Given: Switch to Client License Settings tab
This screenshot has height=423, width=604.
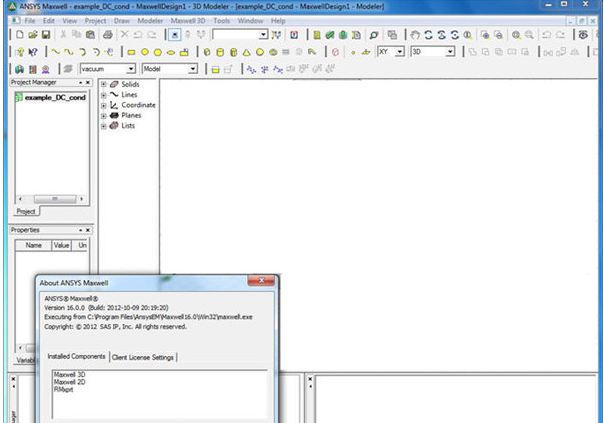Looking at the screenshot, I should (x=144, y=357).
